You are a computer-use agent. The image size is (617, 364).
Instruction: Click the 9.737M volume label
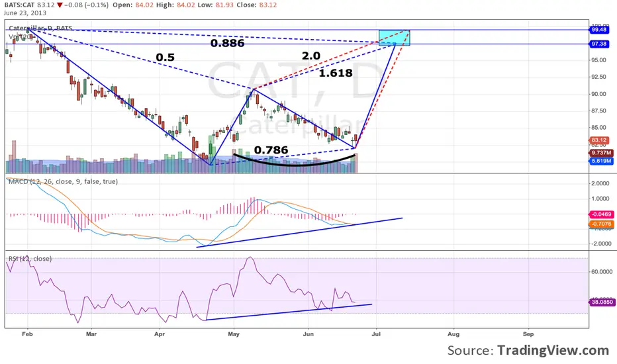pos(601,153)
